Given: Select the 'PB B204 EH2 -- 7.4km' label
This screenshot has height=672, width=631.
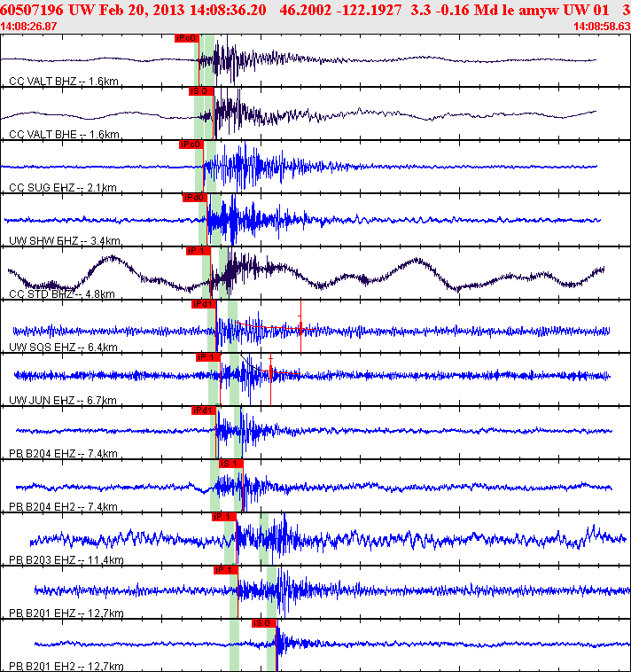Looking at the screenshot, I should click(x=64, y=506).
